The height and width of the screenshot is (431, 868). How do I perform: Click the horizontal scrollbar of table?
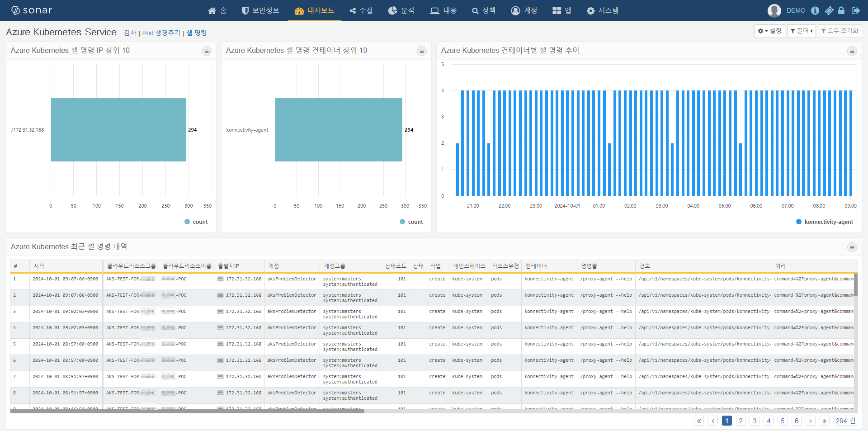[187, 411]
